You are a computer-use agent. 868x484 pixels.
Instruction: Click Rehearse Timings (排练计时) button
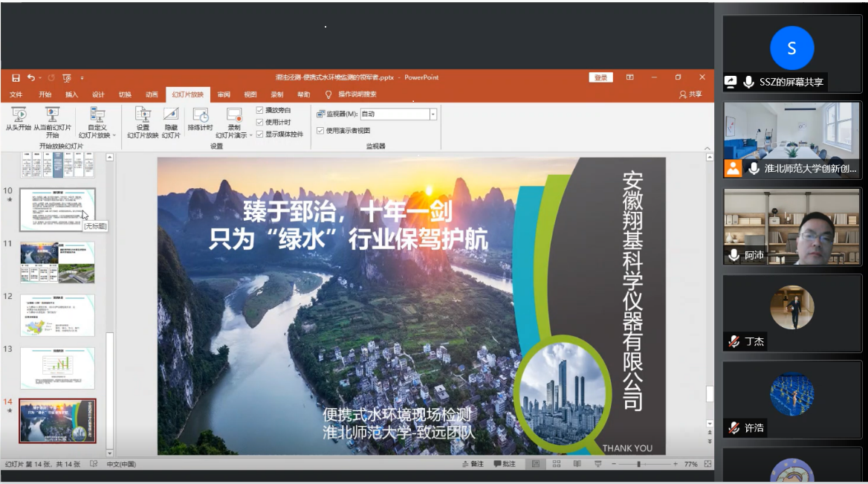(201, 119)
